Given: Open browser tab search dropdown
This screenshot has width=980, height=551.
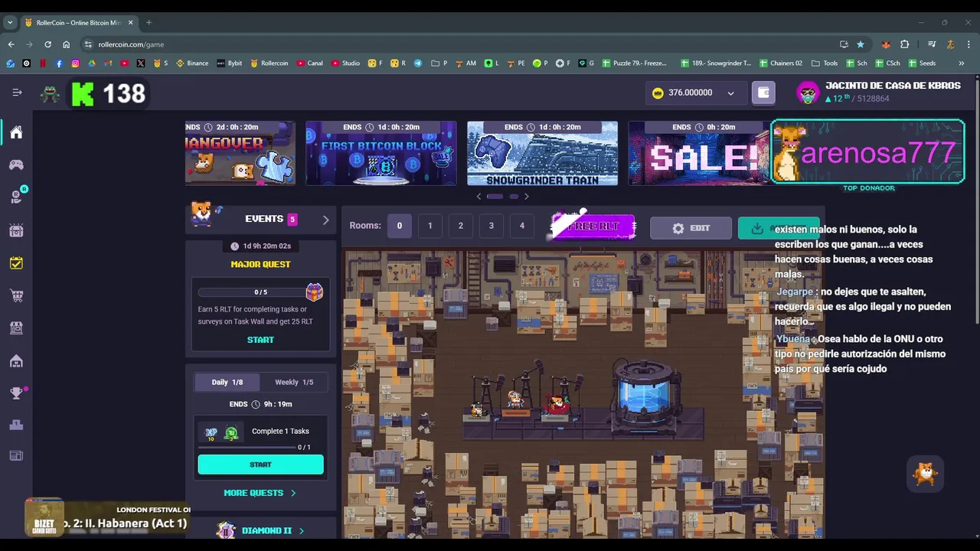Looking at the screenshot, I should (x=10, y=22).
